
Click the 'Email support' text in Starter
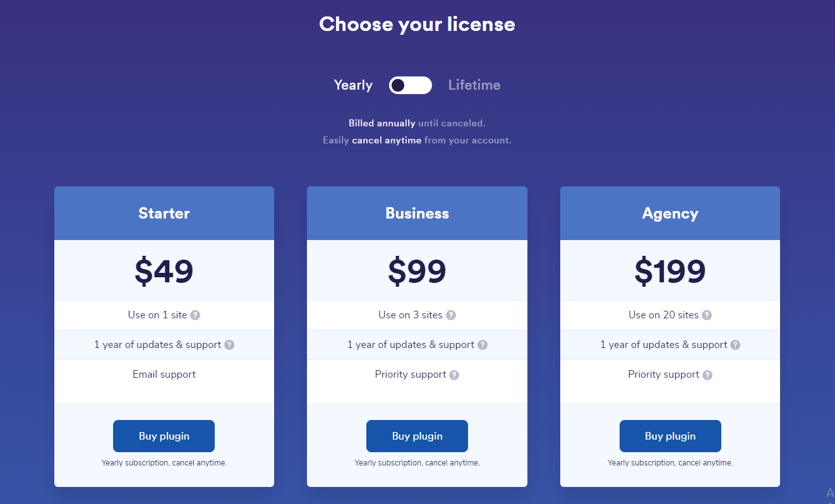click(x=164, y=375)
